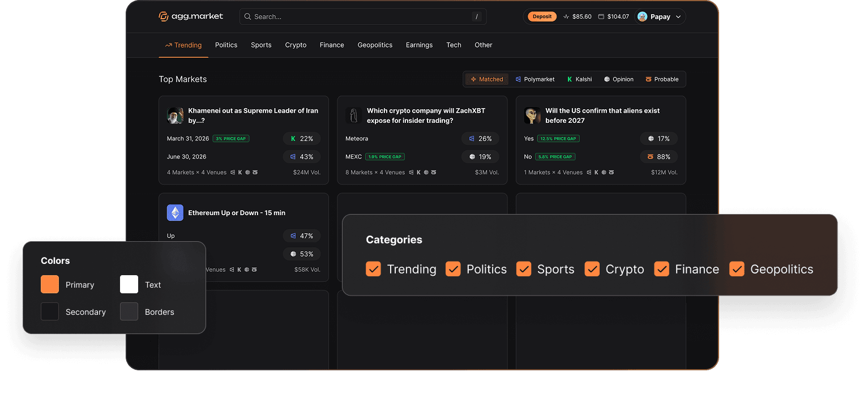Click the wallet icon beside $104.07
This screenshot has width=868, height=419.
[601, 16]
